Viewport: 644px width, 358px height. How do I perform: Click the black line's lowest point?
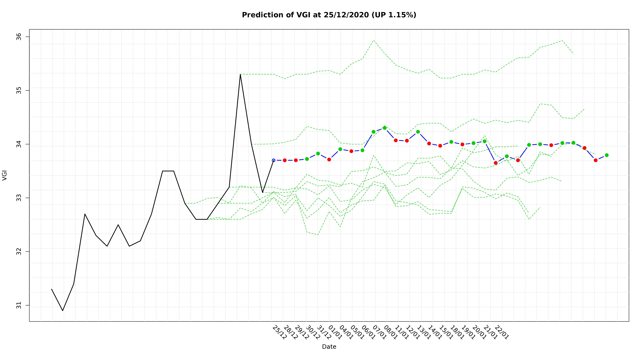pos(63,311)
